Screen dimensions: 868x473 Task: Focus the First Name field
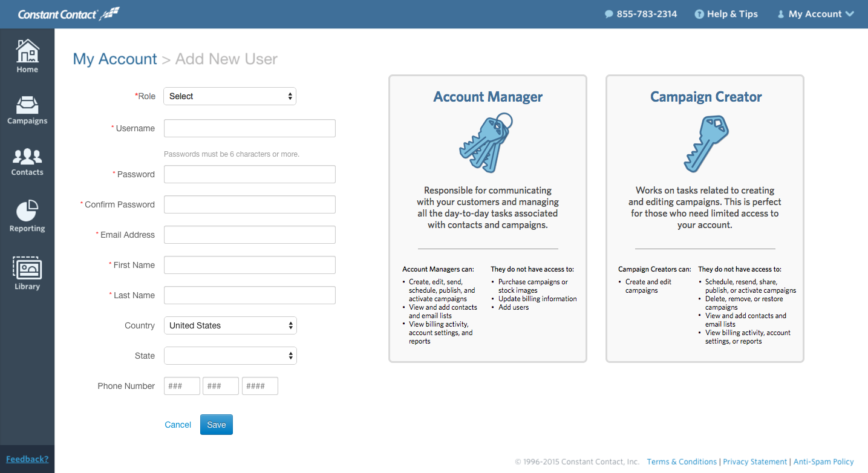(250, 265)
